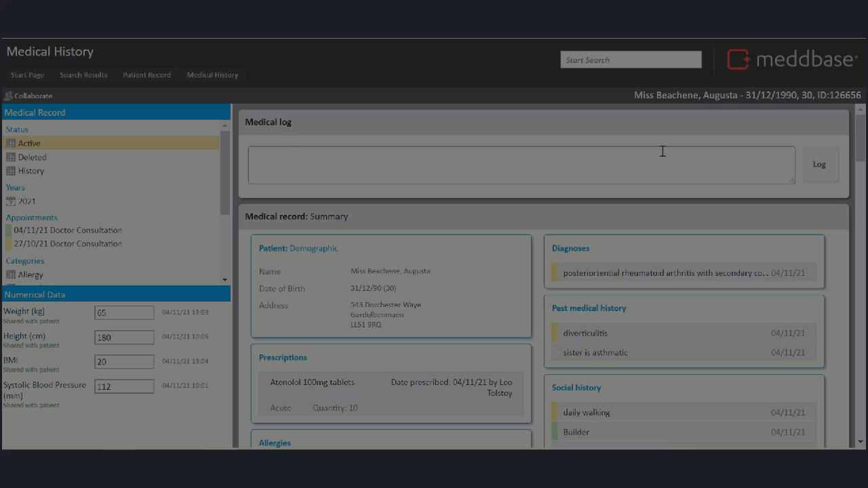This screenshot has width=868, height=488.
Task: Click the 2021 calendar icon
Action: (x=11, y=201)
